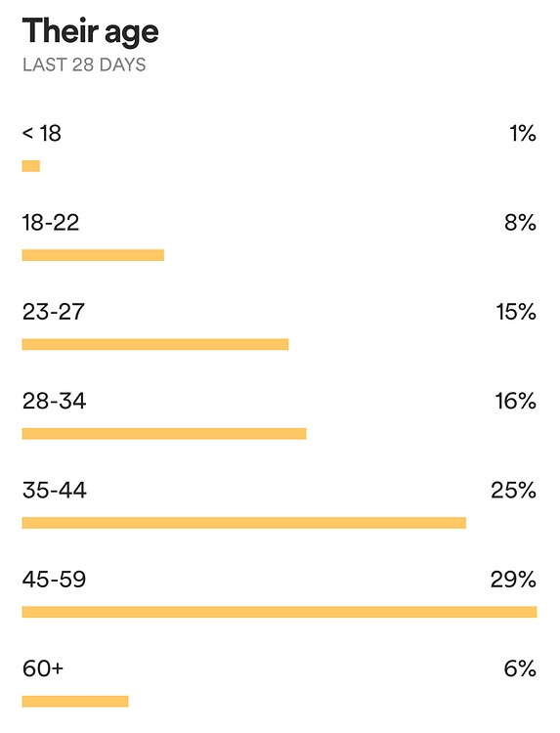560x733 pixels.
Task: Click the 15% percentage value
Action: (516, 312)
